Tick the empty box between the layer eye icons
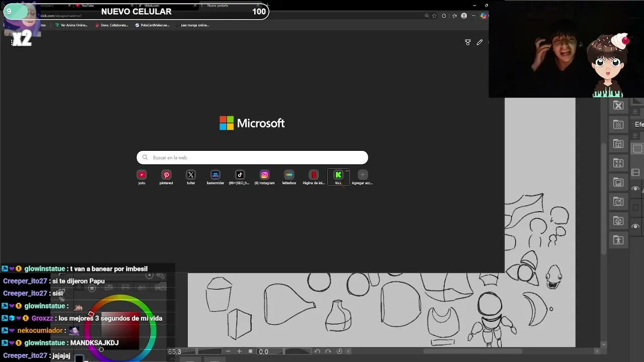The width and height of the screenshot is (644, 362). [635, 208]
